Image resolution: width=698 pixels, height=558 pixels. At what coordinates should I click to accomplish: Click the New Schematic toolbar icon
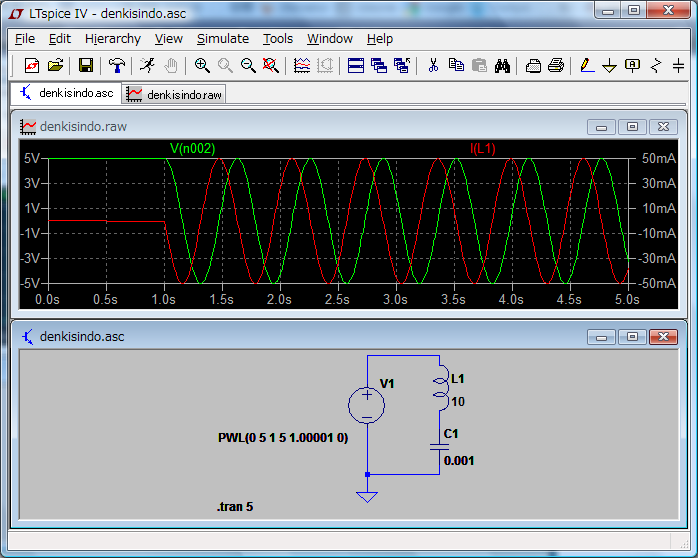tap(31, 66)
